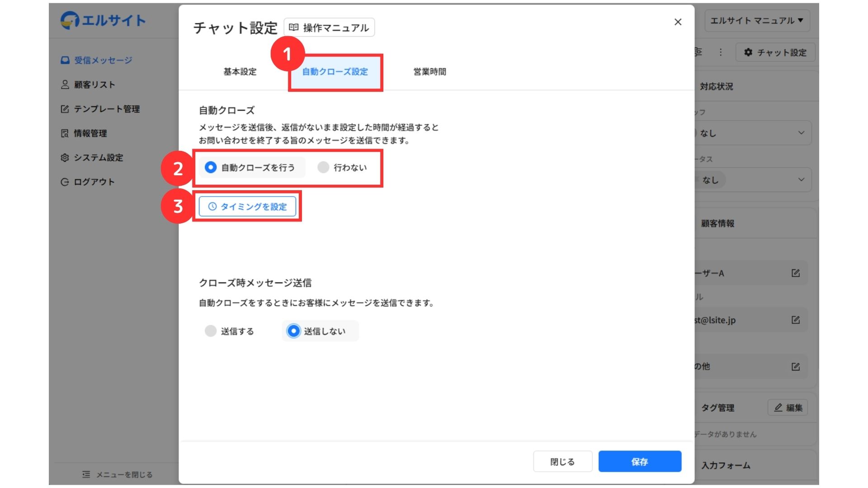868x488 pixels.
Task: Click the filter icon left of three dots
Action: click(699, 52)
